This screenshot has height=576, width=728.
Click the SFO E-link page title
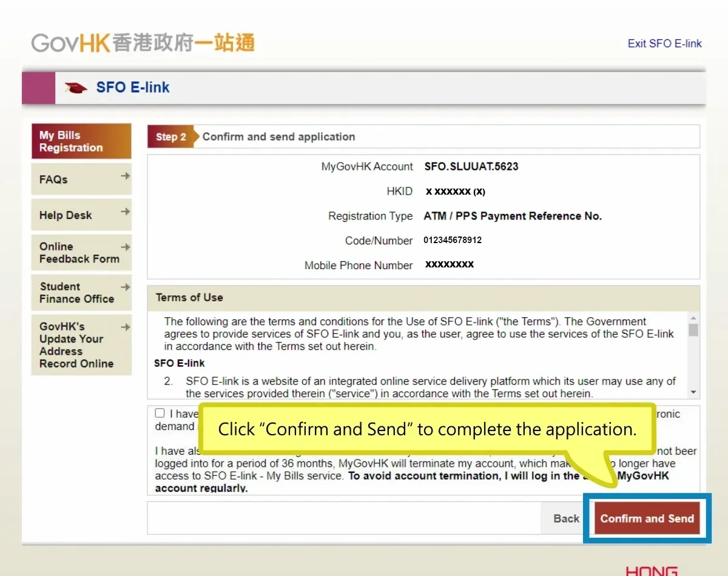coord(133,87)
